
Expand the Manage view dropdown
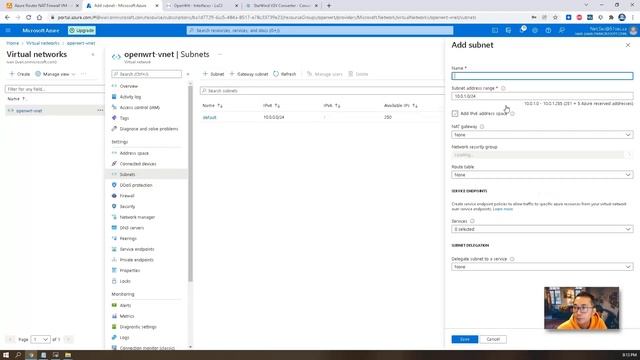[x=56, y=74]
